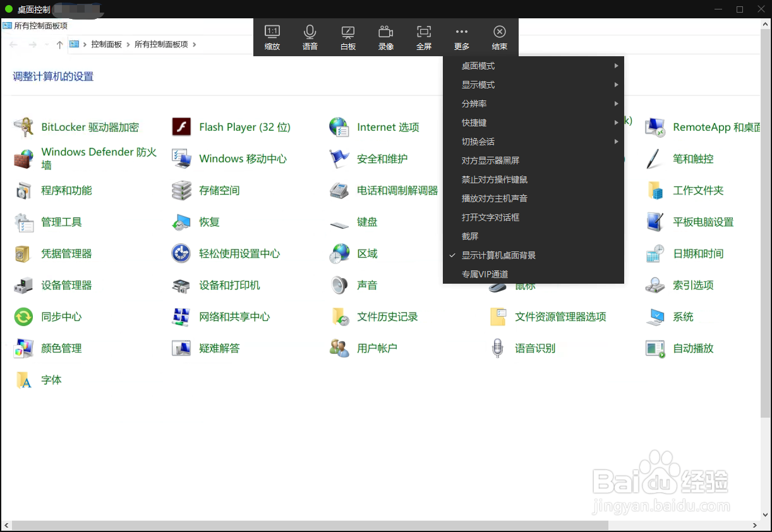This screenshot has width=772, height=532.
Task: Open 日期和时间 link
Action: click(698, 253)
